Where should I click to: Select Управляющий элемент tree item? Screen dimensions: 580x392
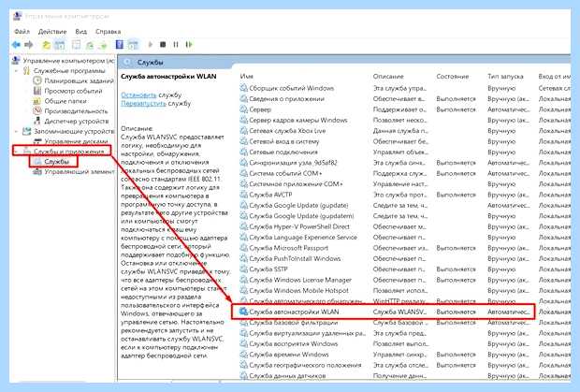[x=80, y=171]
